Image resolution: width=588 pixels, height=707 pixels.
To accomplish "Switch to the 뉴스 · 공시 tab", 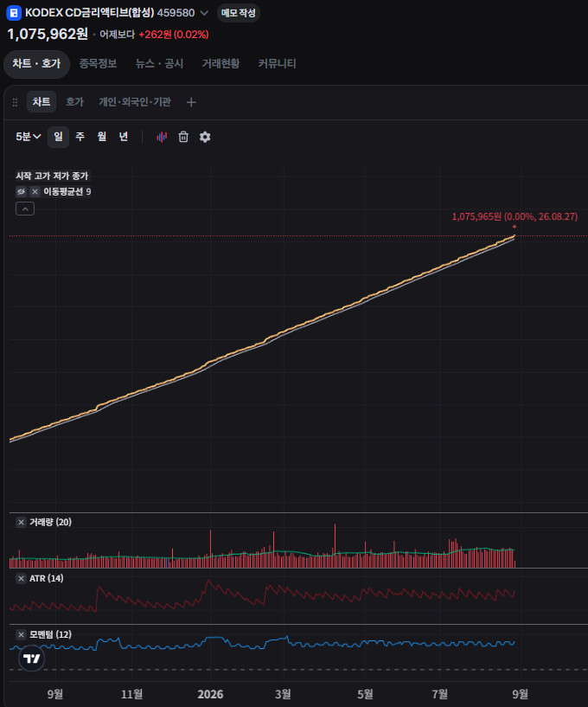I will [x=159, y=64].
